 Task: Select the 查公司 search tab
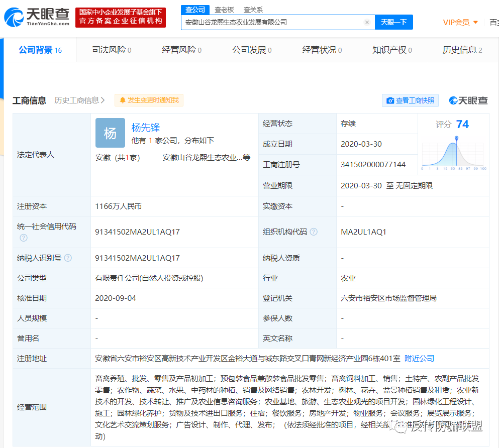pos(195,10)
